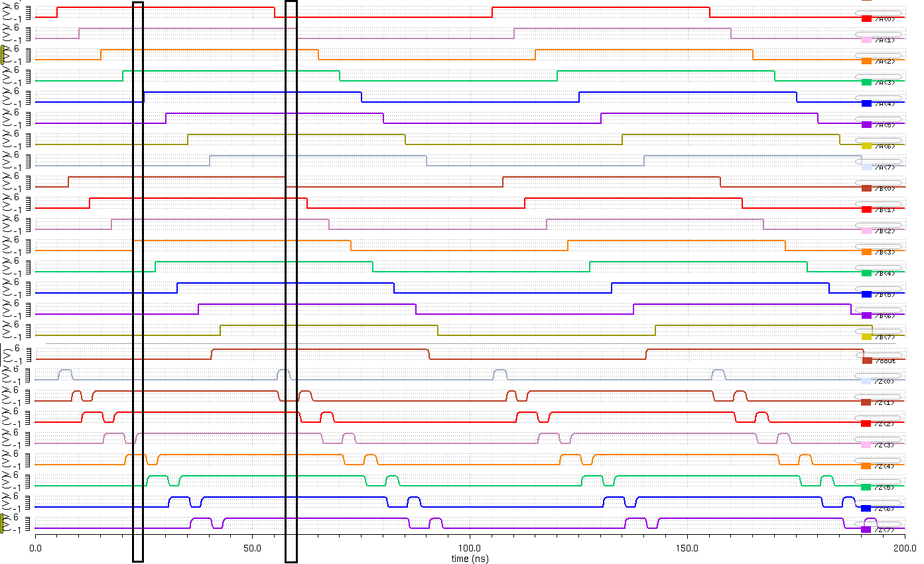The image size is (924, 564).
Task: Select the /Z<2> signal name label
Action: pyautogui.click(x=885, y=423)
